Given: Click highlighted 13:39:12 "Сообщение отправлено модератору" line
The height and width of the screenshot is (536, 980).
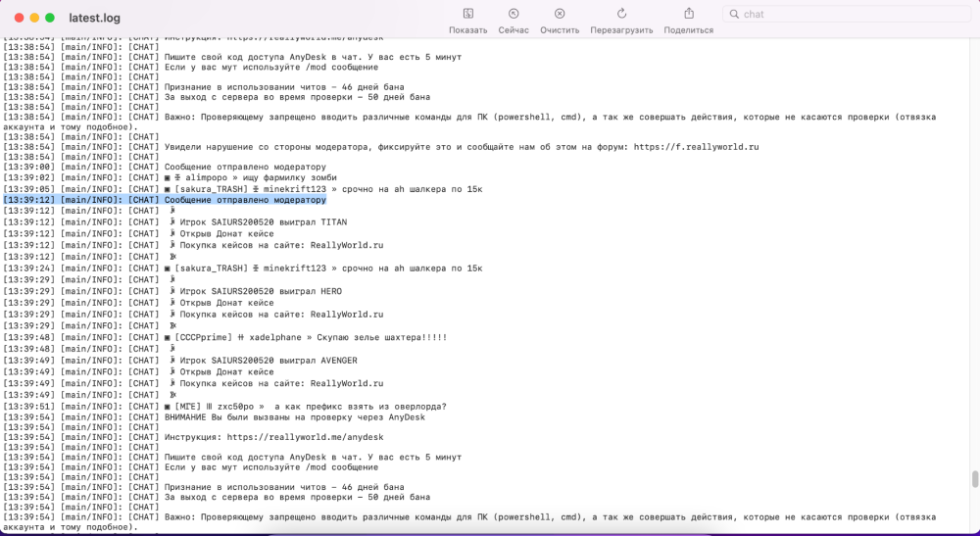Looking at the screenshot, I should [x=165, y=200].
